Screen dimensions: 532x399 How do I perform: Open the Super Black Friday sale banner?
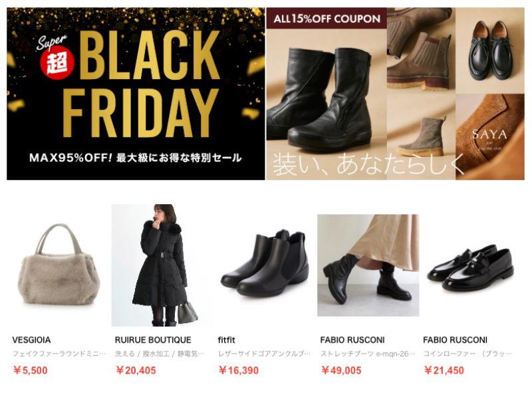(x=136, y=94)
